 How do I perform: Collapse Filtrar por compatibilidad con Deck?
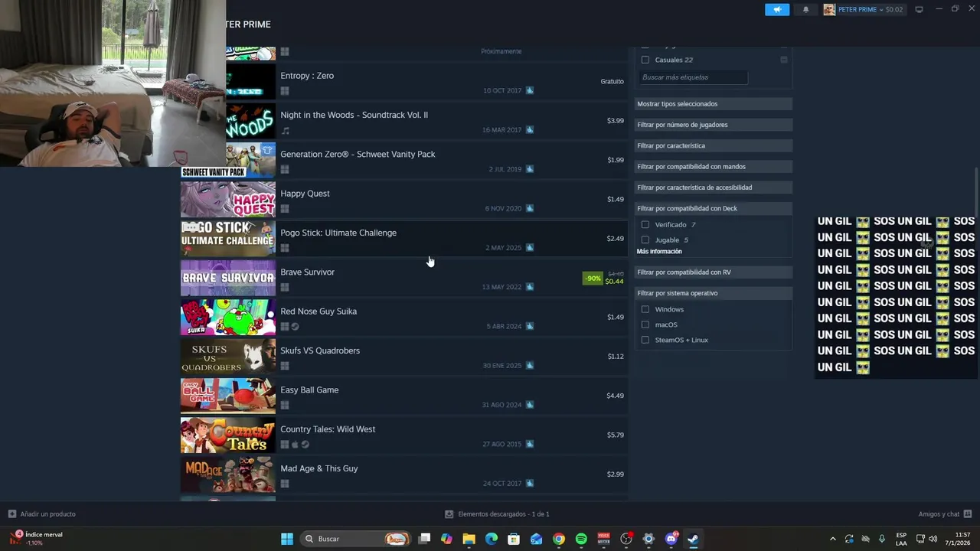point(713,208)
